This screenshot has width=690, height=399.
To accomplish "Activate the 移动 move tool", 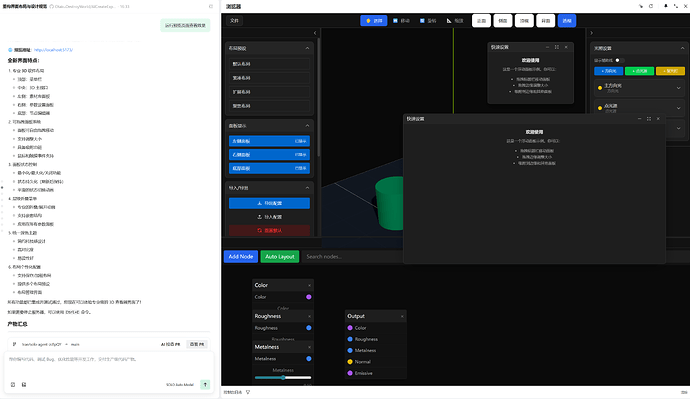I will (401, 21).
